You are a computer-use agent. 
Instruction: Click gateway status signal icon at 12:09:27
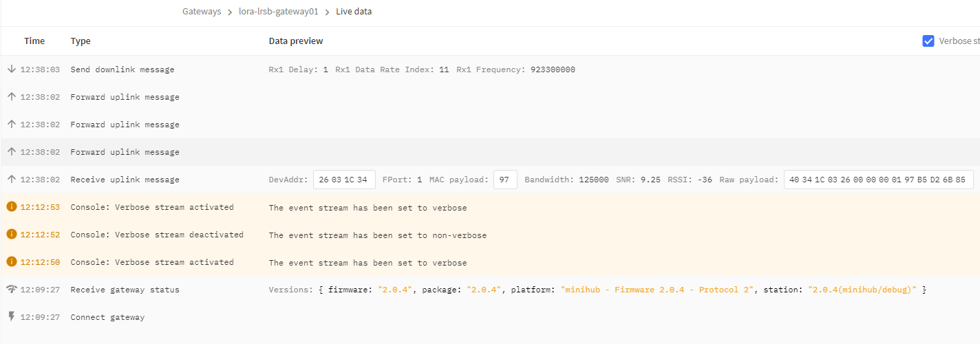click(x=11, y=290)
